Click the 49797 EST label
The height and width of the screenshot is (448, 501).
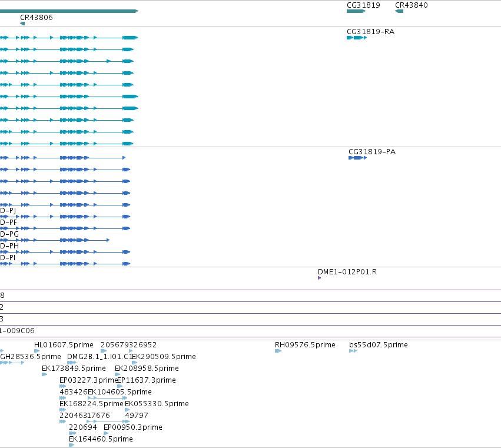tap(137, 416)
